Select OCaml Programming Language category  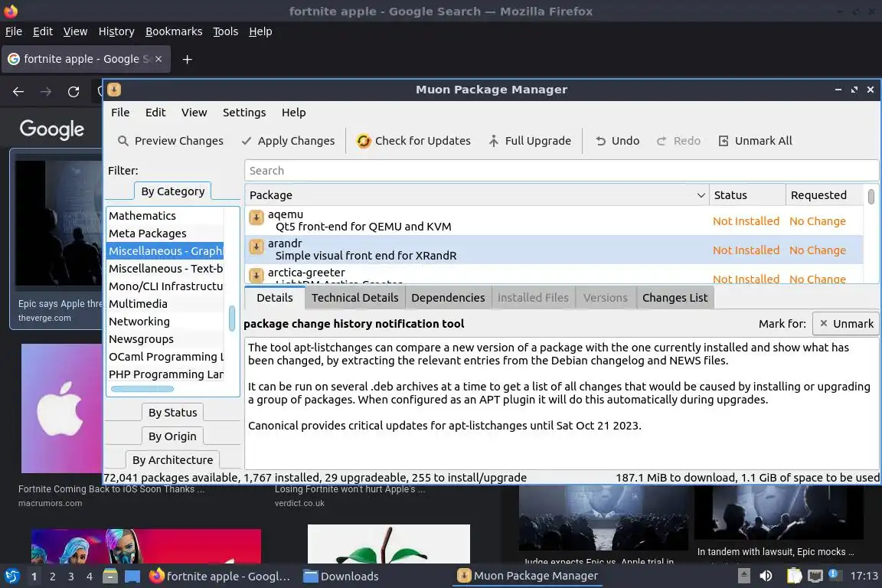coord(165,357)
